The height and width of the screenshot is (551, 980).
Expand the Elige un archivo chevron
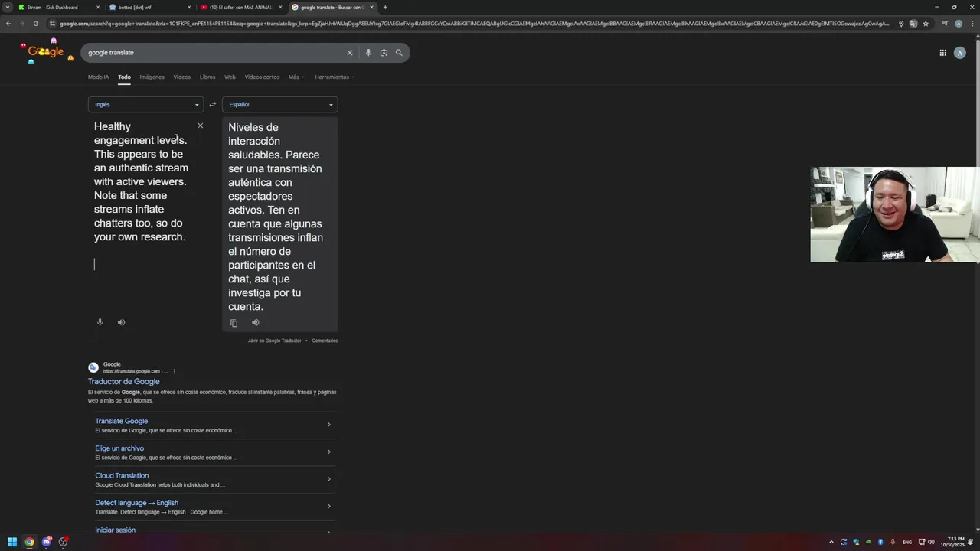pos(329,452)
